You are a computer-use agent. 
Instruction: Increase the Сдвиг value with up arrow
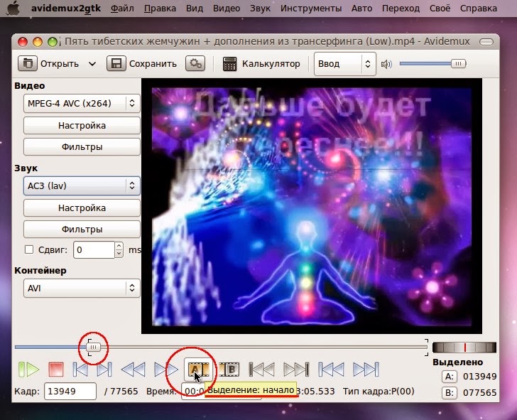[119, 246]
